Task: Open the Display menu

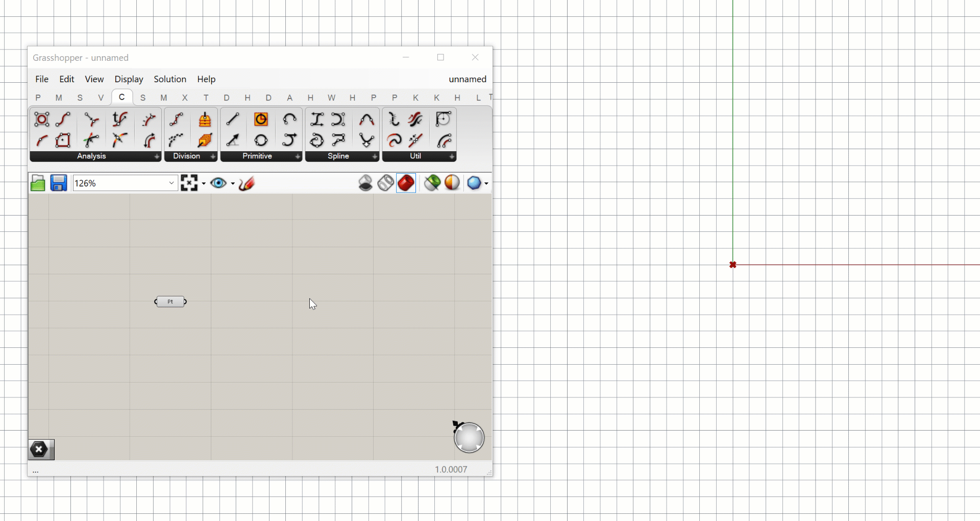Action: point(129,79)
